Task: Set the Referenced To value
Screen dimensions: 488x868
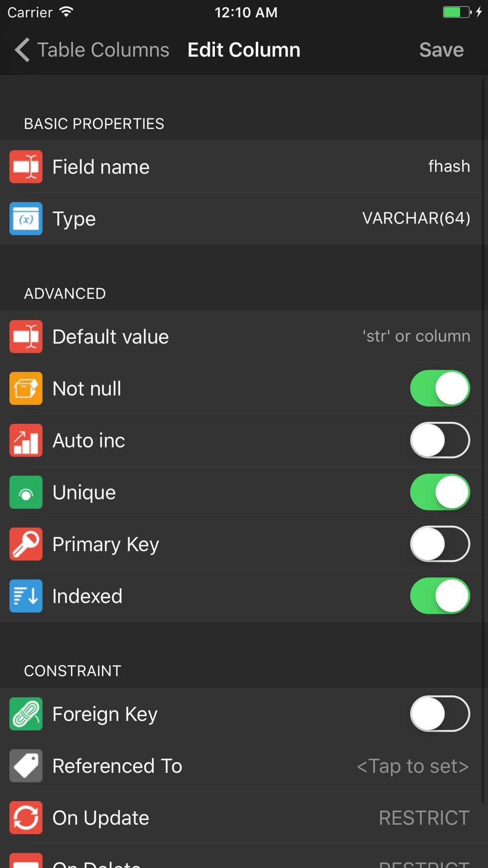Action: (413, 766)
